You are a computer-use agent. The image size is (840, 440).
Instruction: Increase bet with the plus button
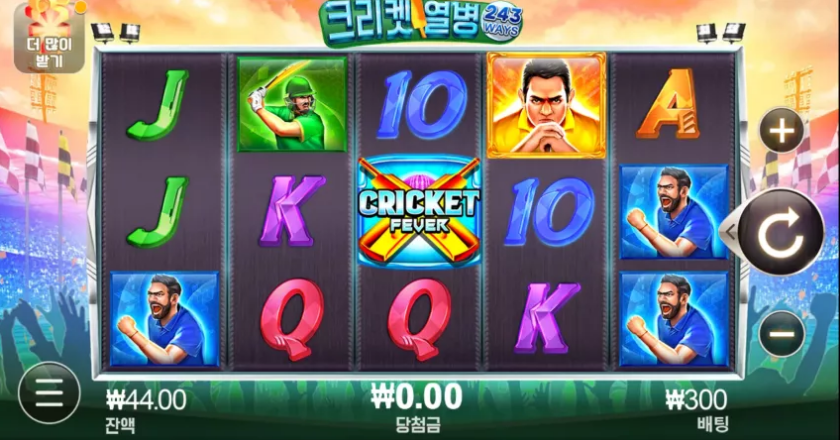click(782, 131)
